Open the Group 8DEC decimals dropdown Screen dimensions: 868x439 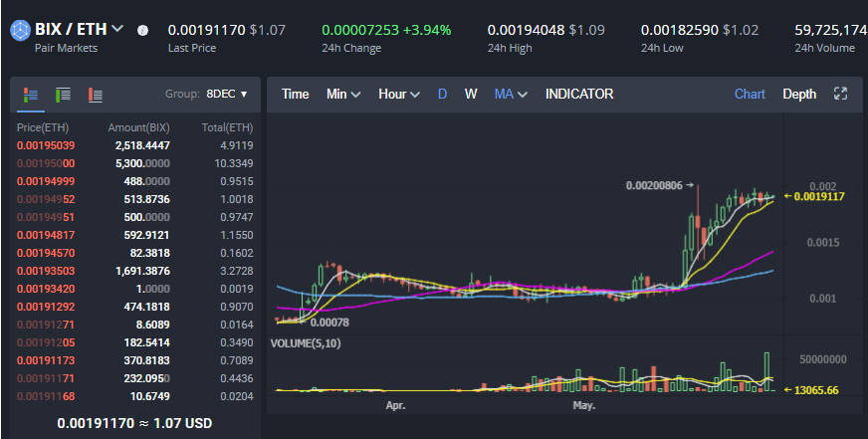226,95
